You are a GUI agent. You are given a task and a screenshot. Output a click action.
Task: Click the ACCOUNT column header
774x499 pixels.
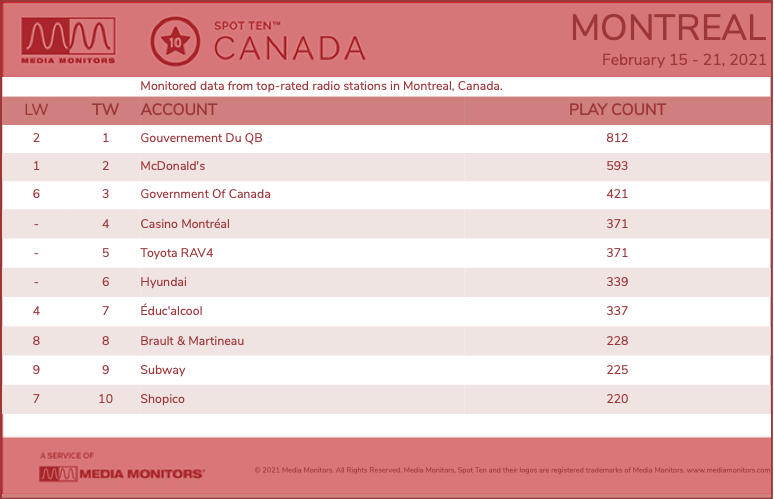point(179,110)
